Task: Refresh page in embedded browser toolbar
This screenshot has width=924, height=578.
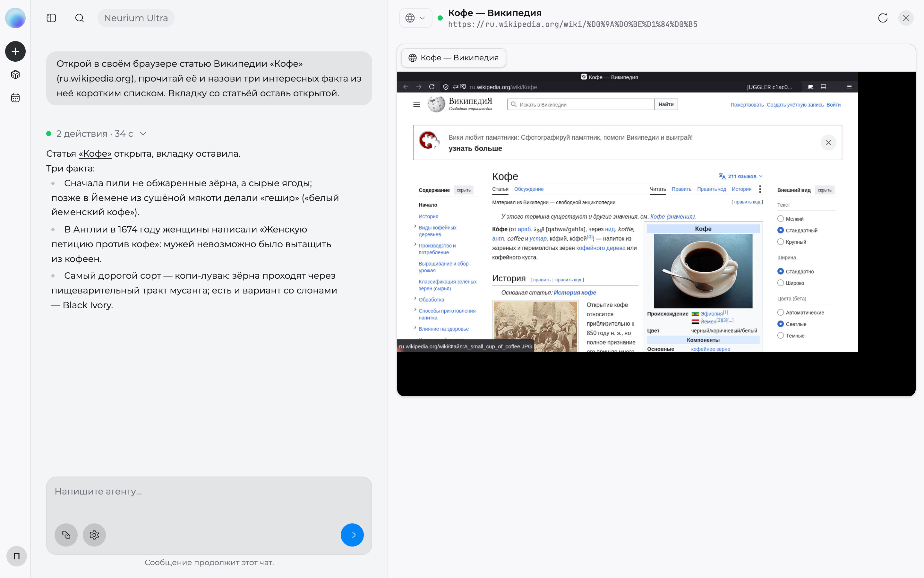Action: (432, 87)
